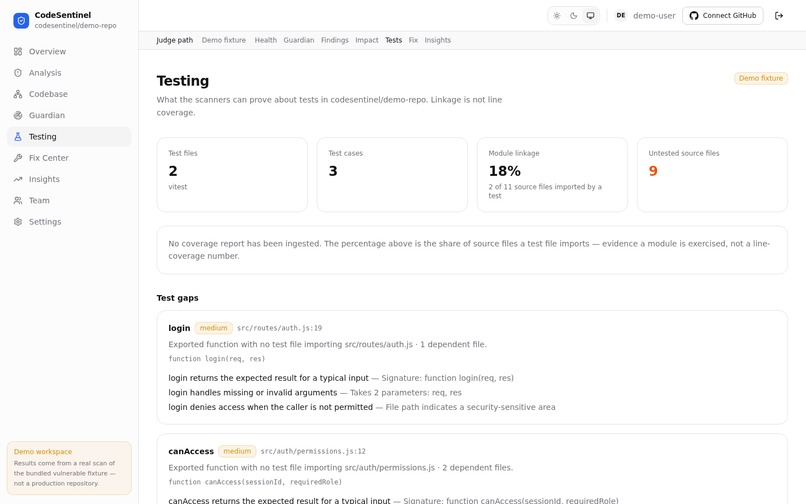Click the GitHub logo icon

tap(694, 16)
